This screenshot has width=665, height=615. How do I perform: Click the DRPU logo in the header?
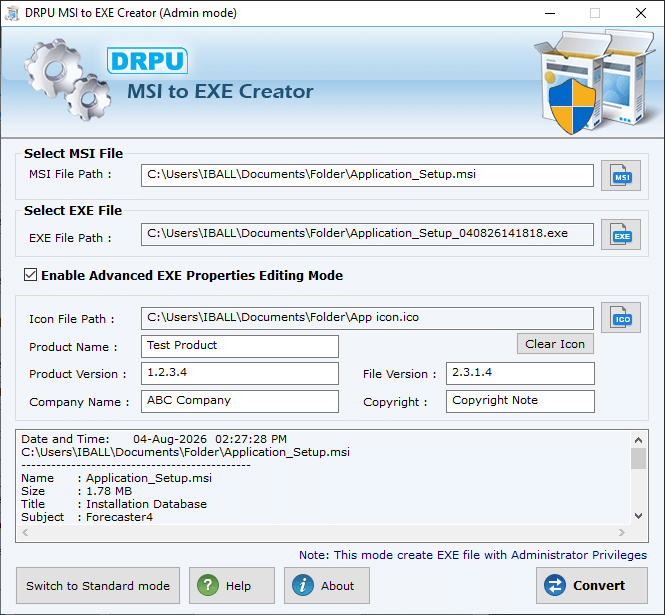coord(147,61)
